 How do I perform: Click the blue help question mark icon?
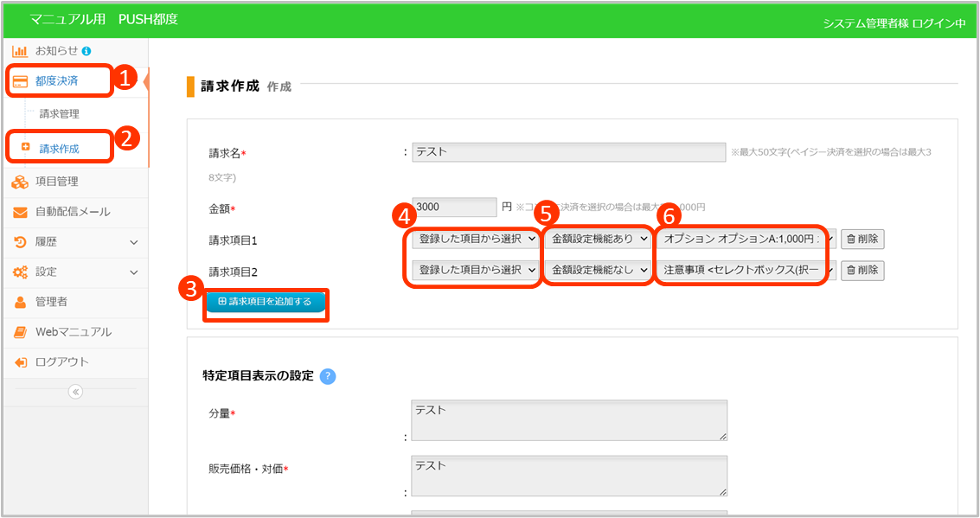(x=328, y=376)
